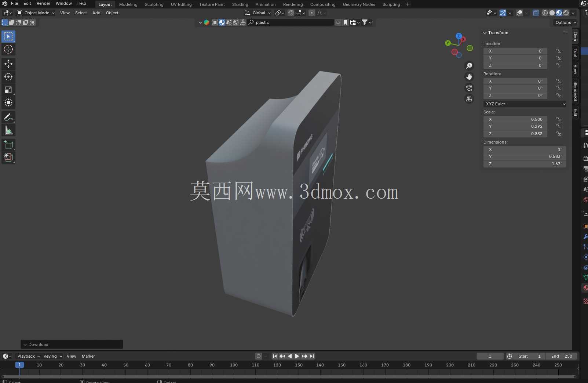Toggle proportional editing
This screenshot has width=588, height=383.
(312, 13)
